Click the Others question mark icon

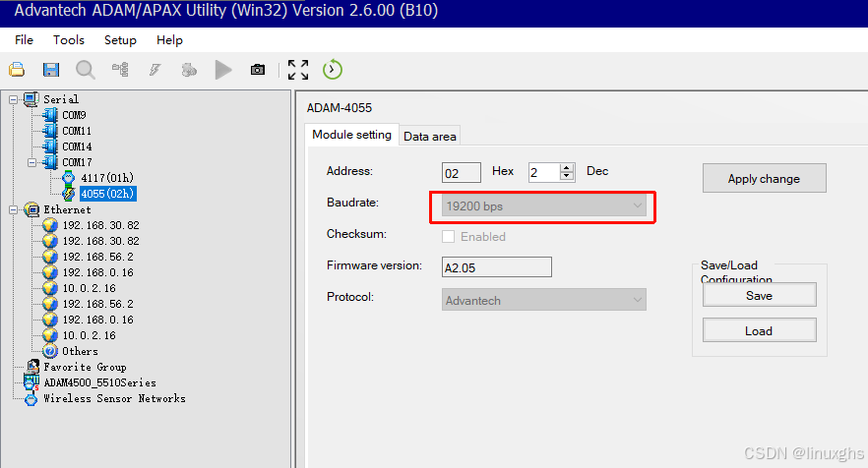click(50, 351)
